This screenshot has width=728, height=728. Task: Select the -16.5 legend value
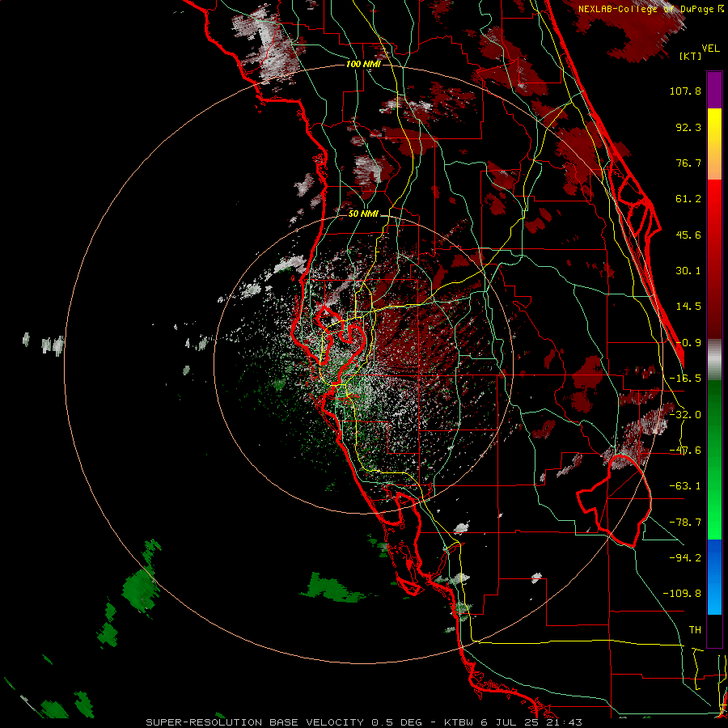[685, 379]
